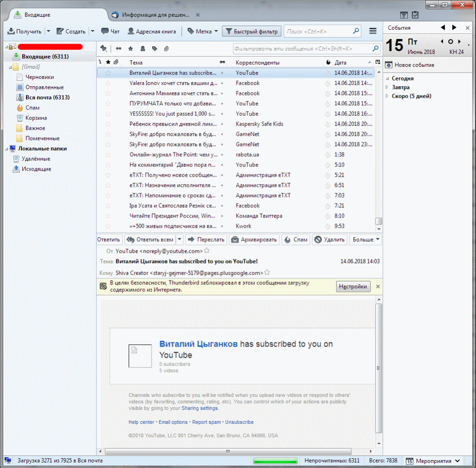
Task: Forward the message using Переслать
Action: 206,240
